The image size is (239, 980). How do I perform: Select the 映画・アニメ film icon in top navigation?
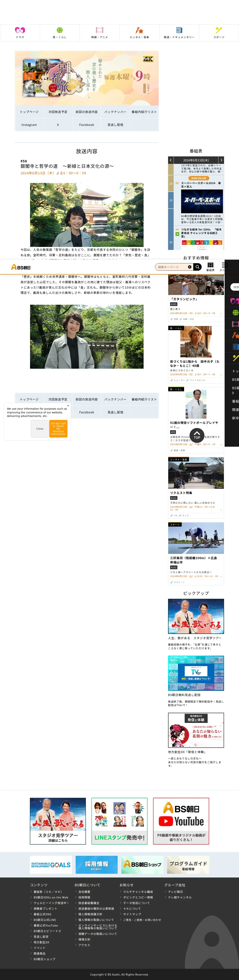[100, 30]
